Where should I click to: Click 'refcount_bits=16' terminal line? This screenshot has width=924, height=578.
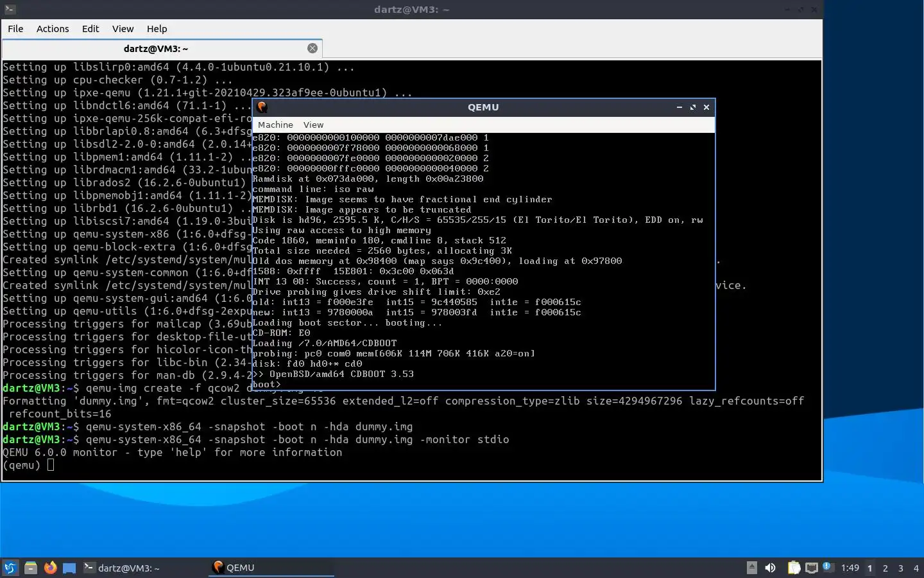[x=60, y=414]
